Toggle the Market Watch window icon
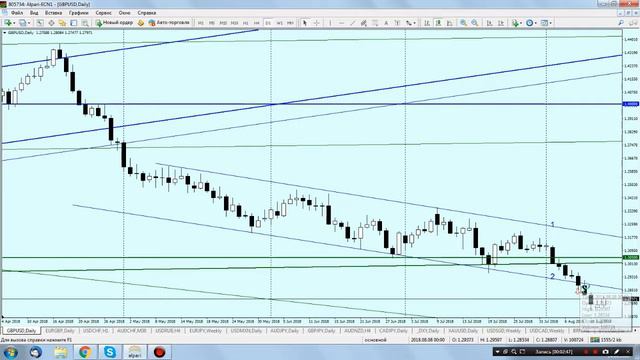The height and width of the screenshot is (360, 640). pos(40,23)
